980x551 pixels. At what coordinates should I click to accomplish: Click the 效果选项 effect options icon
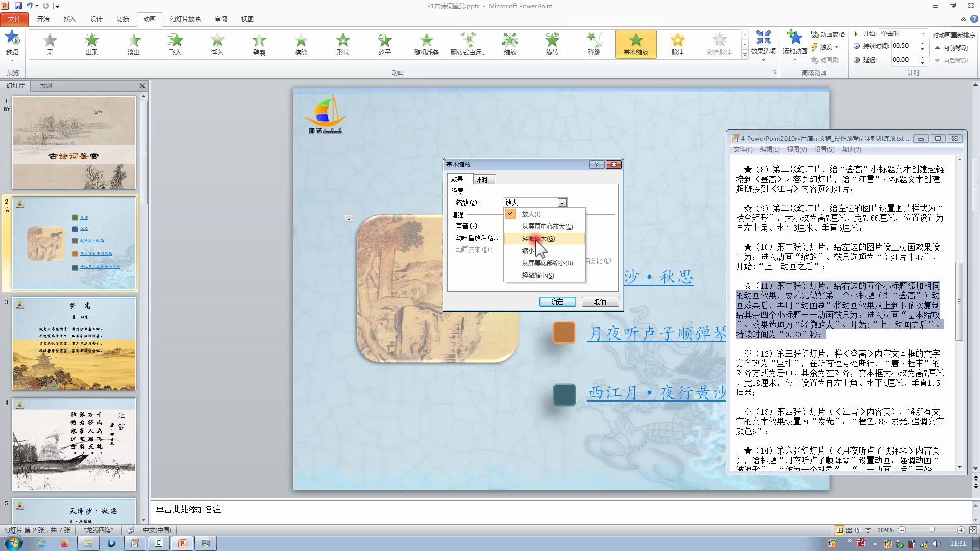point(763,43)
